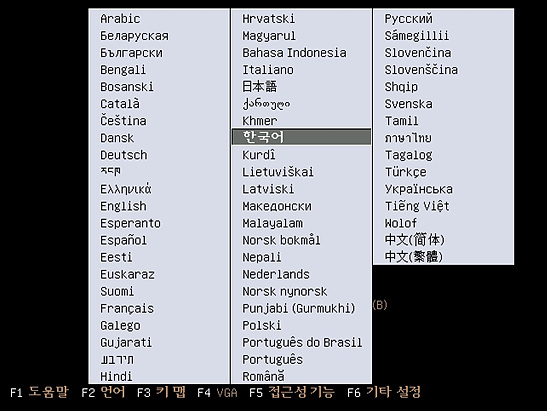Image resolution: width=547 pixels, height=411 pixels.
Task: Open F1 도움말 help
Action: click(40, 393)
